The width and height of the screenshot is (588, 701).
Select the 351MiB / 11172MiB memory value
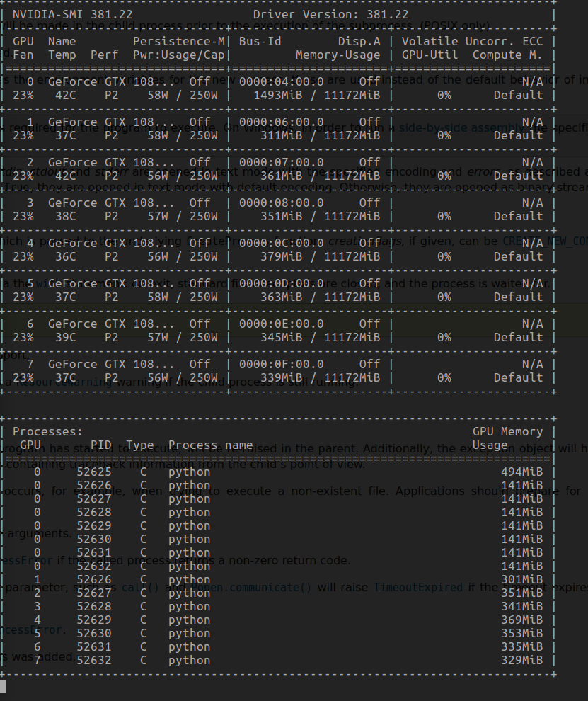321,217
